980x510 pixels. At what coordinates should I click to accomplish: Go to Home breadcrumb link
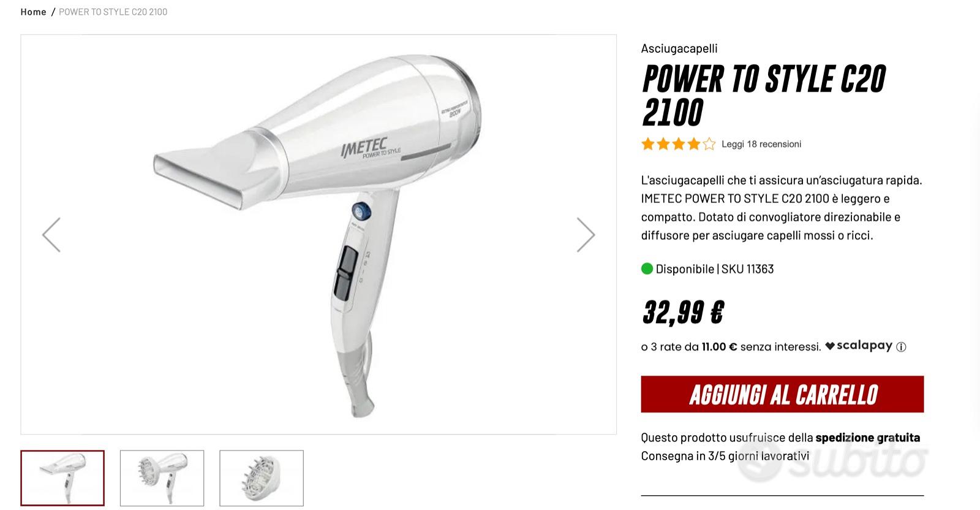(x=33, y=12)
